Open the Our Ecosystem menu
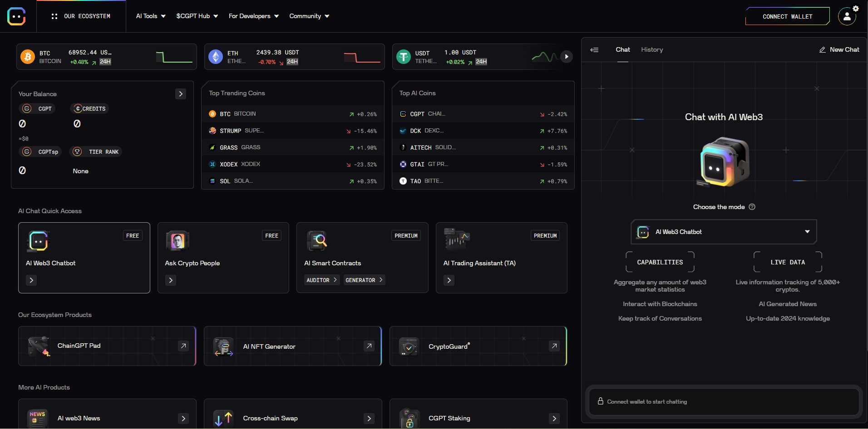868x429 pixels. click(81, 16)
